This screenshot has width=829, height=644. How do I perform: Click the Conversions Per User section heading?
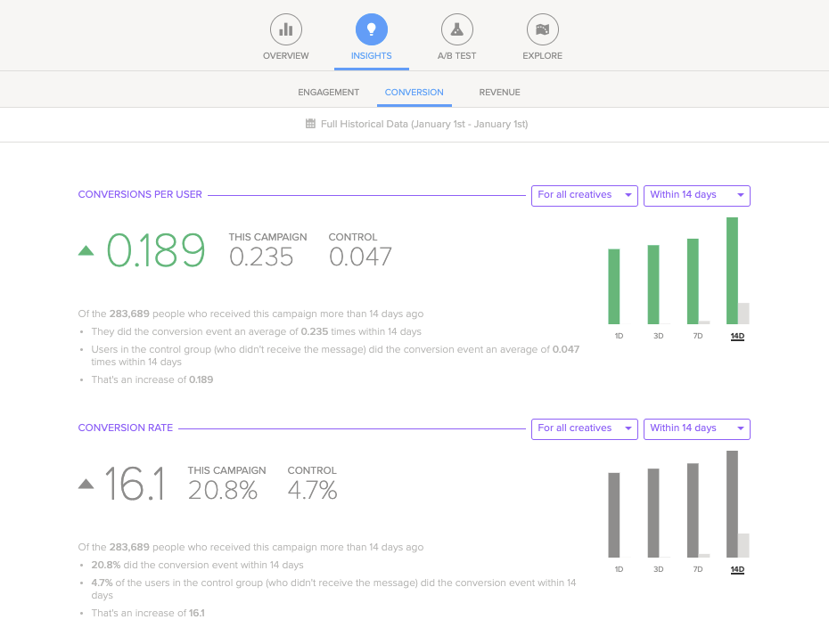(x=140, y=194)
